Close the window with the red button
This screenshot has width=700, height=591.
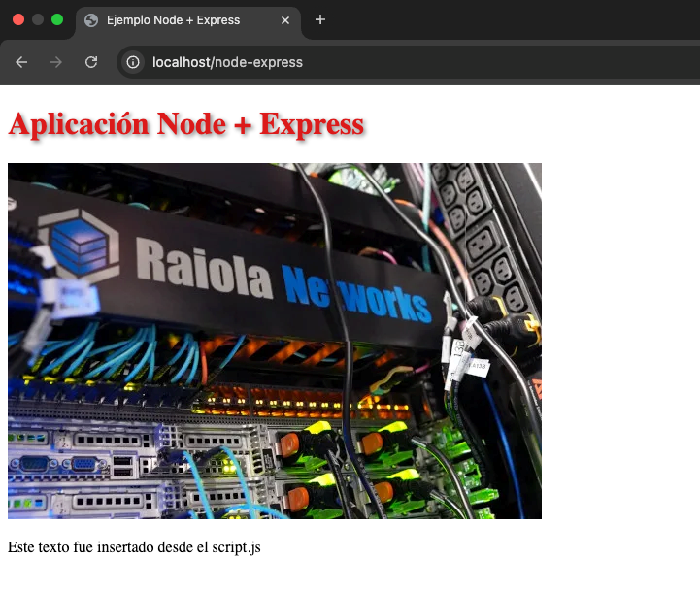[x=18, y=19]
